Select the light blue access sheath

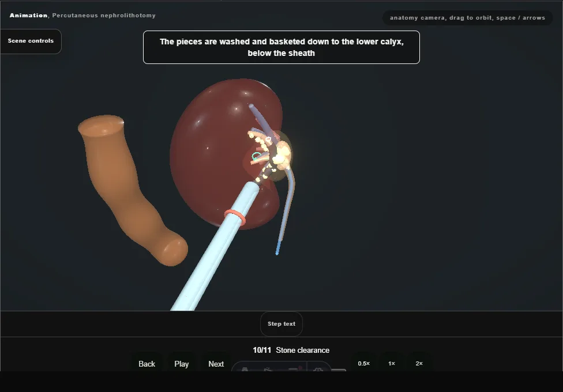(215, 248)
